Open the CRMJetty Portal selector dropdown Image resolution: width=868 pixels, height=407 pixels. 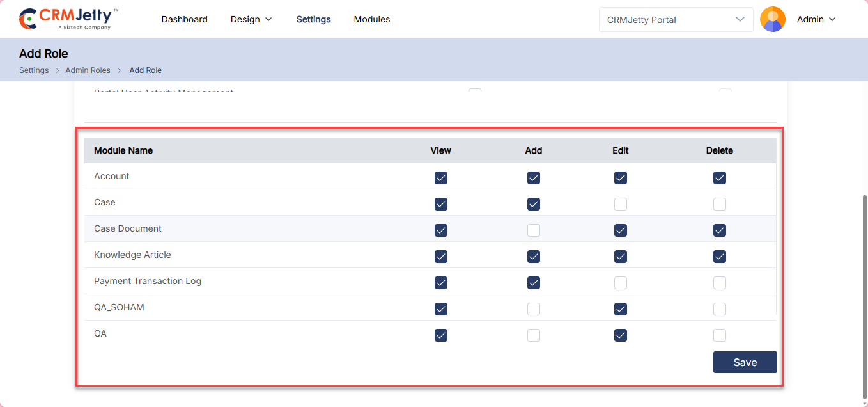(676, 19)
